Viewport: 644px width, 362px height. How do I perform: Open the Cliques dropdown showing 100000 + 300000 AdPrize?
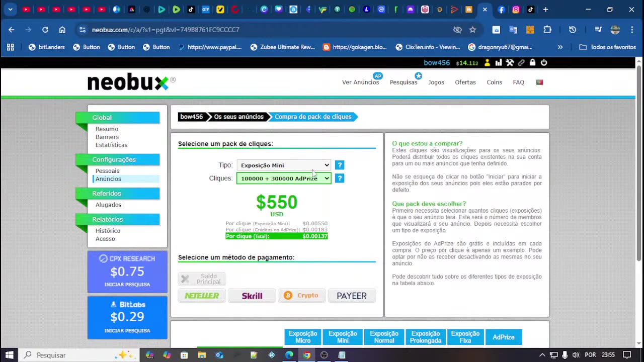pos(284,178)
